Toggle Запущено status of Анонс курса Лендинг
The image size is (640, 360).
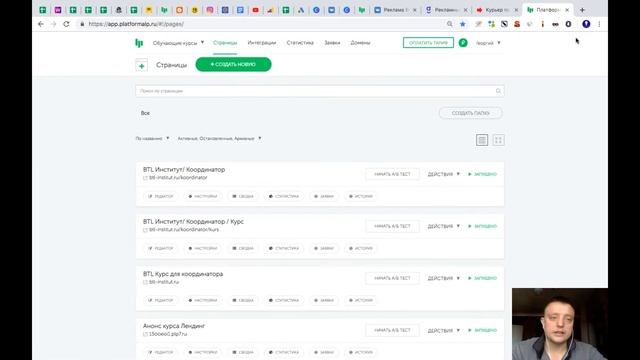(482, 330)
